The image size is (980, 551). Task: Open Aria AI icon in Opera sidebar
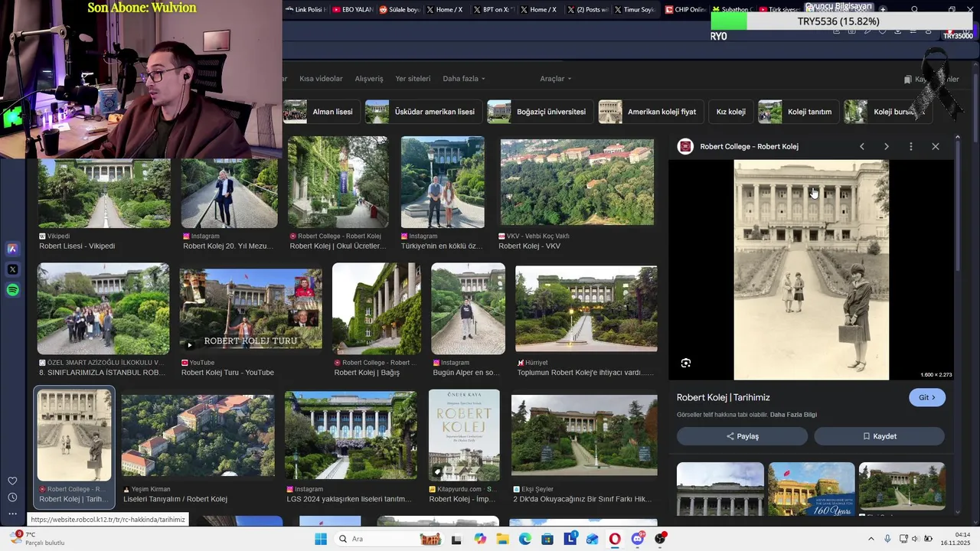(x=12, y=249)
